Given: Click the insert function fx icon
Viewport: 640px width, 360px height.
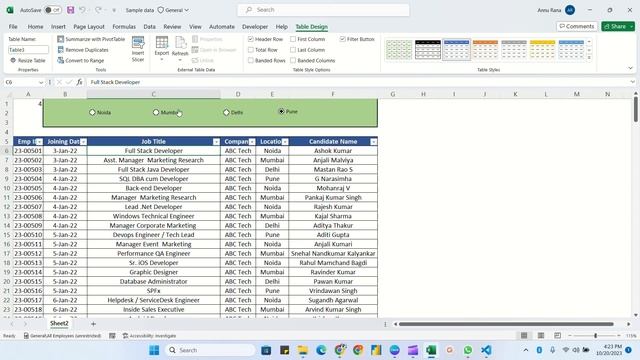Looking at the screenshot, I should [x=79, y=82].
